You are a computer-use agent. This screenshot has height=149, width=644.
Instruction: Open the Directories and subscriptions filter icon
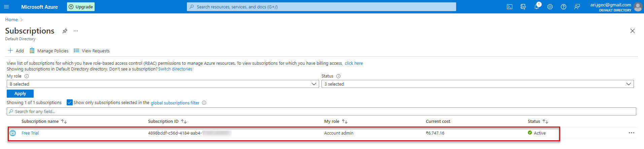523,7
